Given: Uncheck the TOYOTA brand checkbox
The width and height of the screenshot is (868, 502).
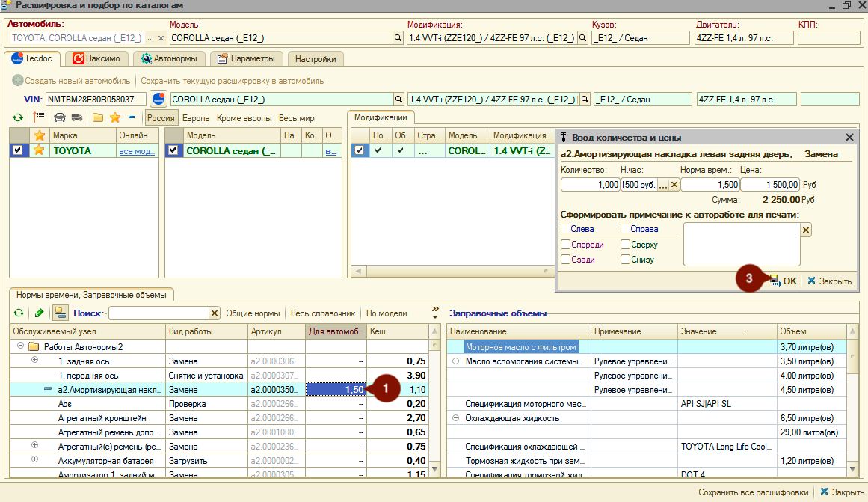Looking at the screenshot, I should [x=18, y=150].
